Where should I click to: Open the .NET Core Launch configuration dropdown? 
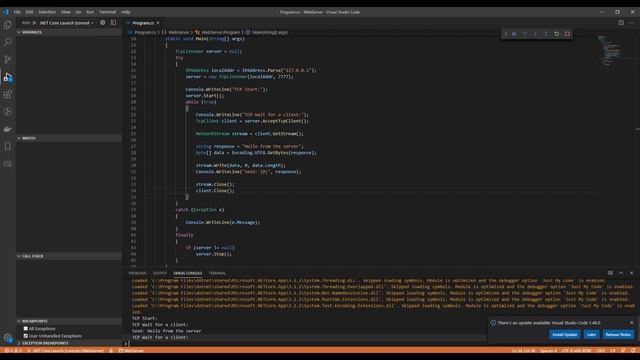click(x=67, y=23)
